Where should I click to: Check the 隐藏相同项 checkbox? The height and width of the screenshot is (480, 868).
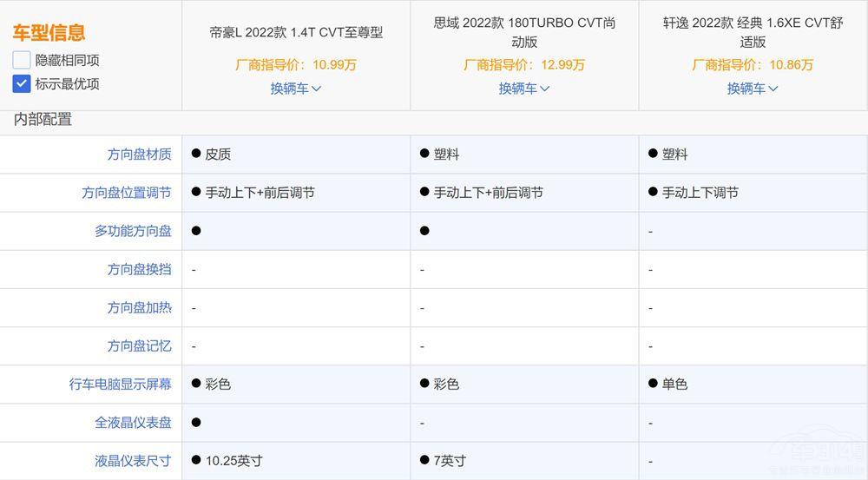click(22, 61)
